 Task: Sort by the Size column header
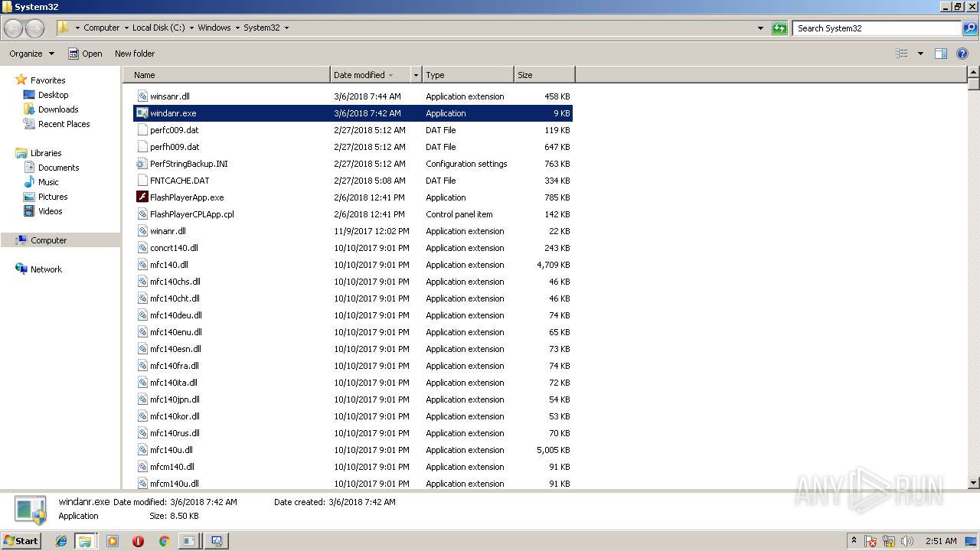coord(544,75)
